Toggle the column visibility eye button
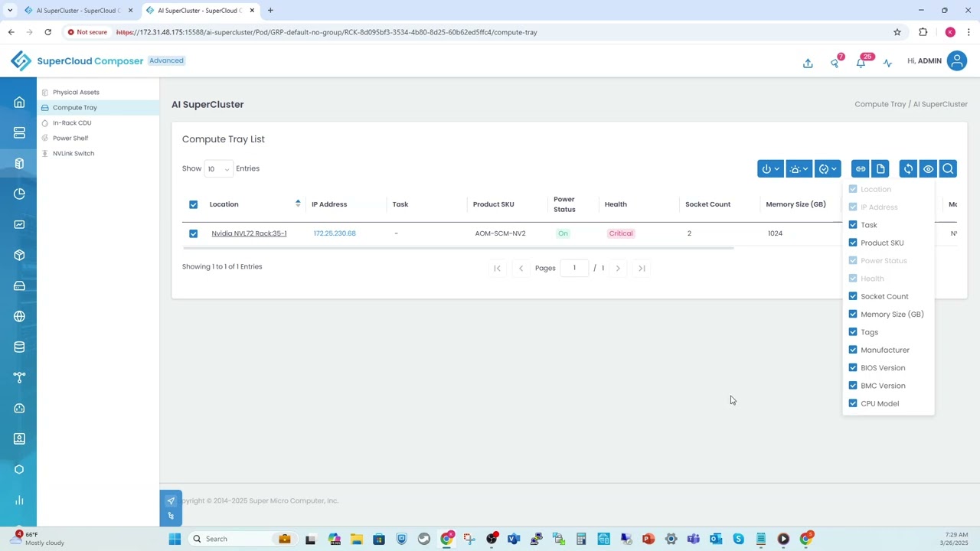980x551 pixels. click(x=928, y=169)
